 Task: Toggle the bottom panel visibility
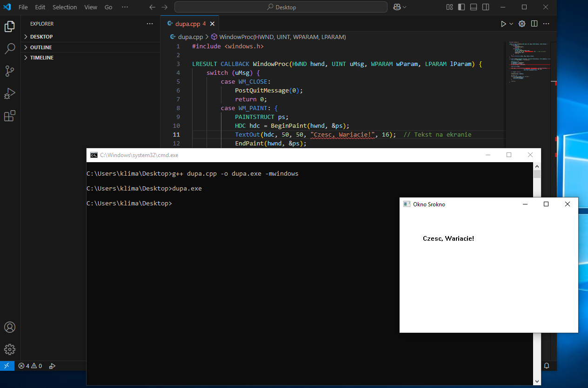[x=474, y=7]
